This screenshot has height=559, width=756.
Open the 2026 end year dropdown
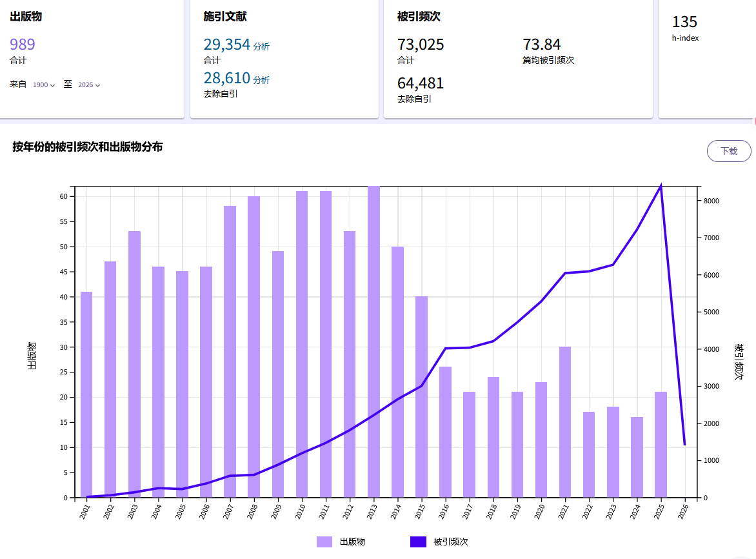coord(89,85)
